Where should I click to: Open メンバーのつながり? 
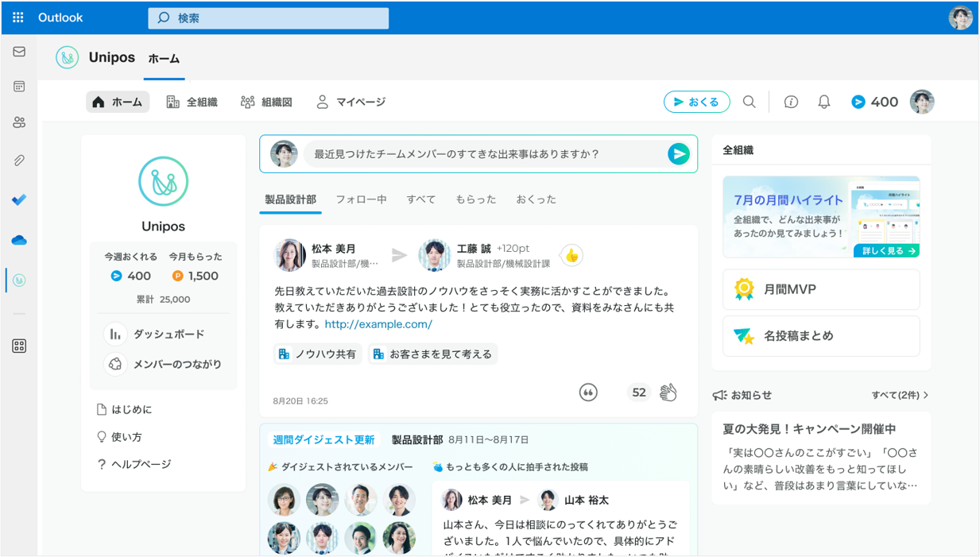coord(164,364)
